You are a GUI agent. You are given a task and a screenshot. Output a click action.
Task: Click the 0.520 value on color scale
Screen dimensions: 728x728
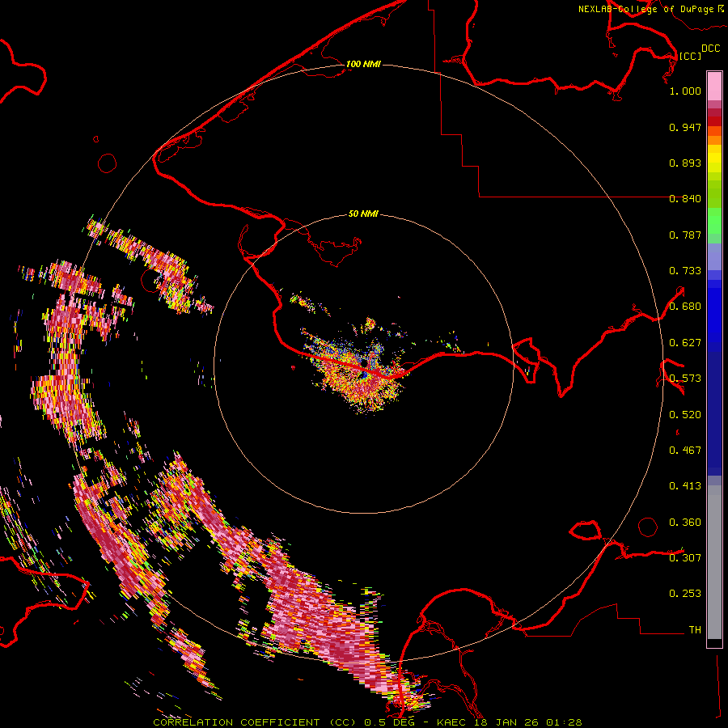pyautogui.click(x=685, y=415)
